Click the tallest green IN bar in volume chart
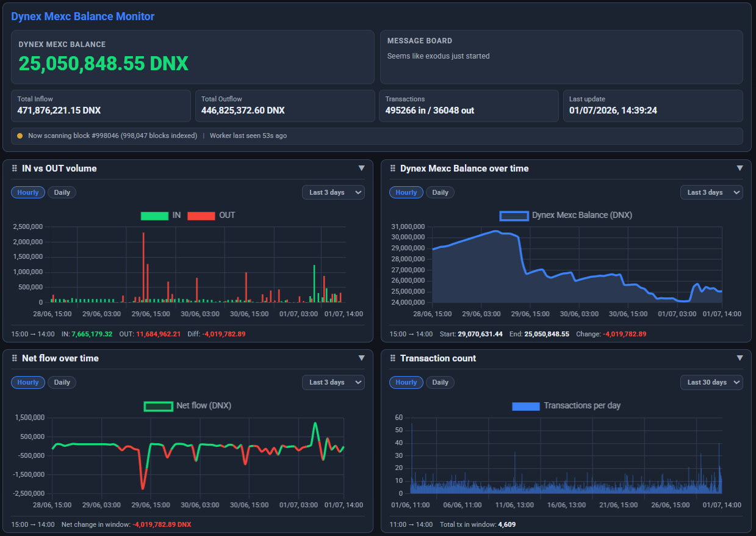 pos(314,284)
